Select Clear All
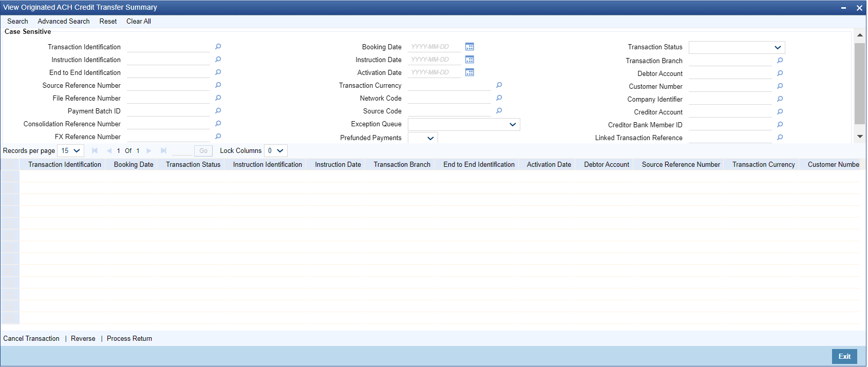This screenshot has height=367, width=868. pyautogui.click(x=139, y=22)
